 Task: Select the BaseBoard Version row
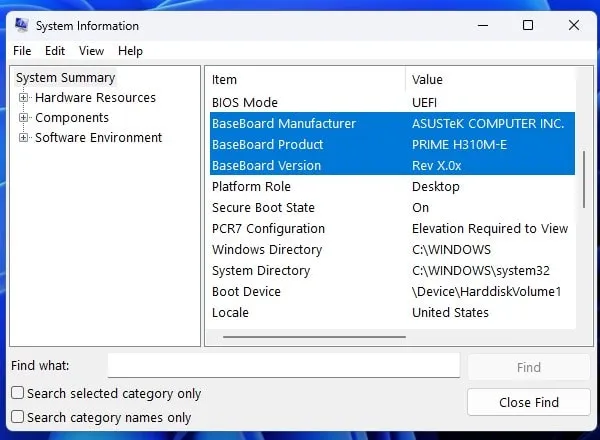[x=392, y=166]
